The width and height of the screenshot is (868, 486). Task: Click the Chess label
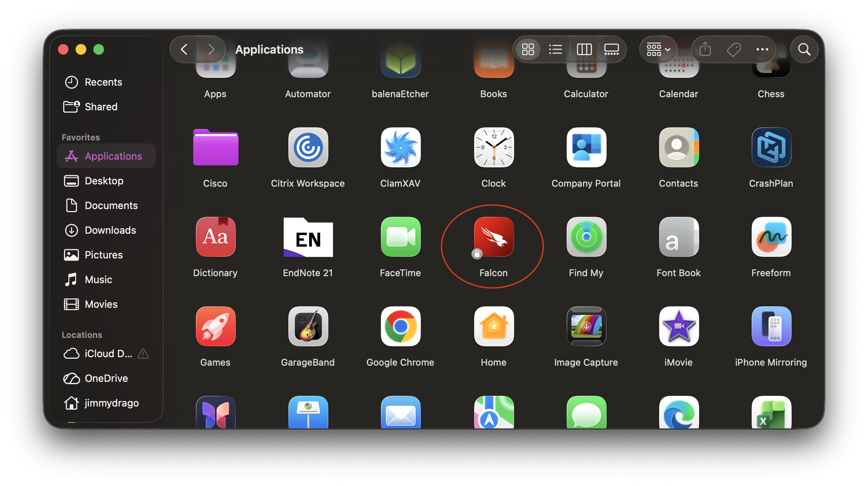coord(771,94)
